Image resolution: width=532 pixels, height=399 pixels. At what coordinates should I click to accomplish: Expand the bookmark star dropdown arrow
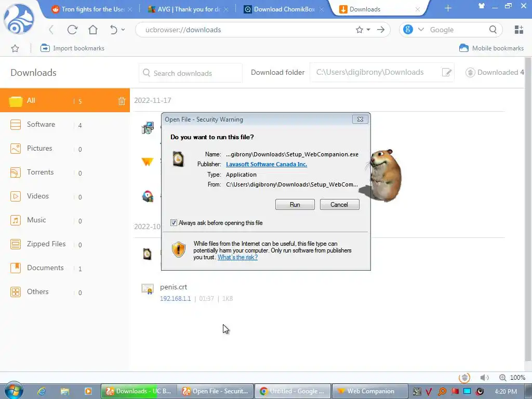pyautogui.click(x=368, y=30)
